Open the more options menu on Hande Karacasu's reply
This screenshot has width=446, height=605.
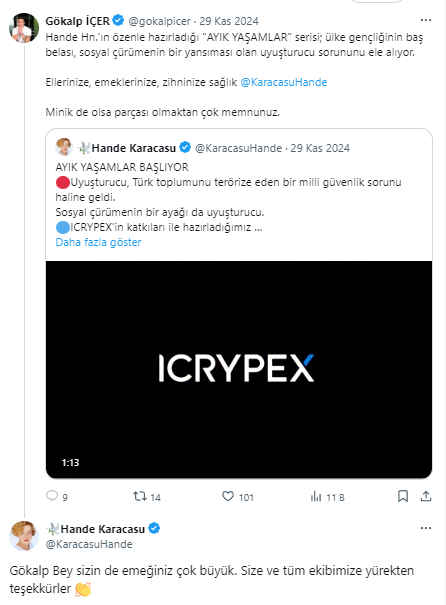pos(426,528)
